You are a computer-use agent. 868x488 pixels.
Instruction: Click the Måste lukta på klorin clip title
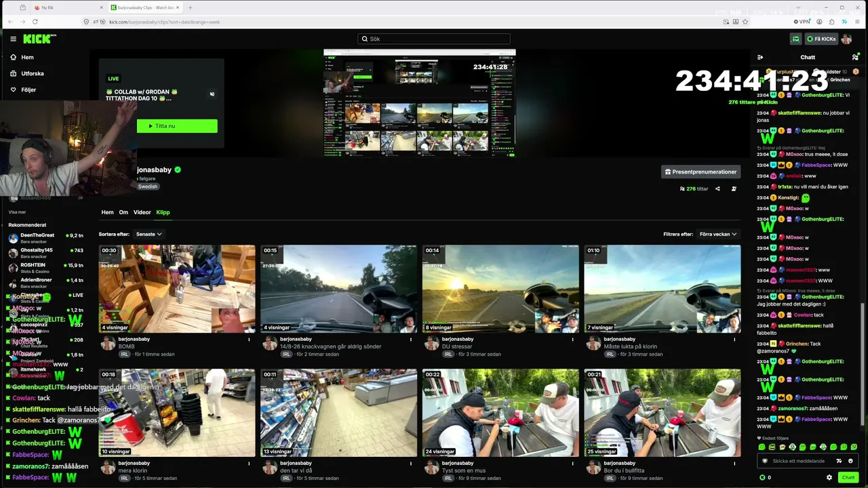pyautogui.click(x=631, y=346)
